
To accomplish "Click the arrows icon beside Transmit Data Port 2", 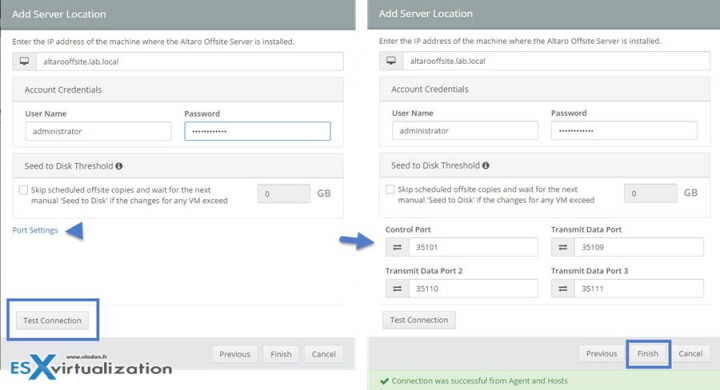I will [397, 288].
